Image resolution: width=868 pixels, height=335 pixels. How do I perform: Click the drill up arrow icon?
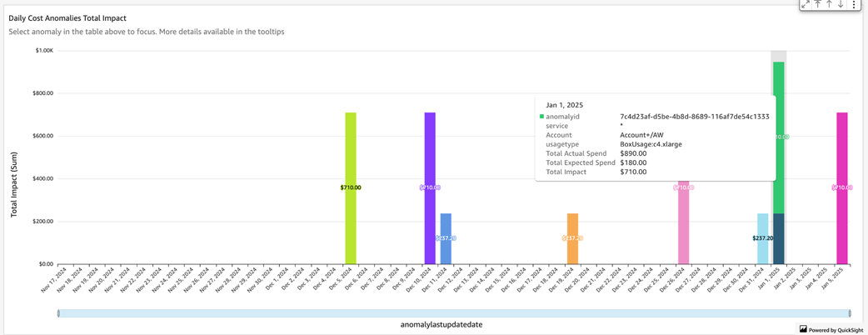[829, 5]
